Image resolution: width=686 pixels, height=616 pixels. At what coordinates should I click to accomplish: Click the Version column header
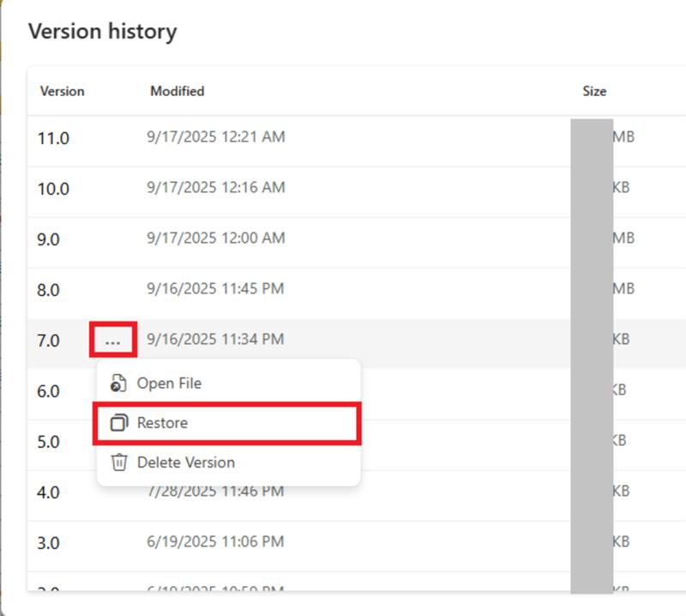tap(61, 91)
